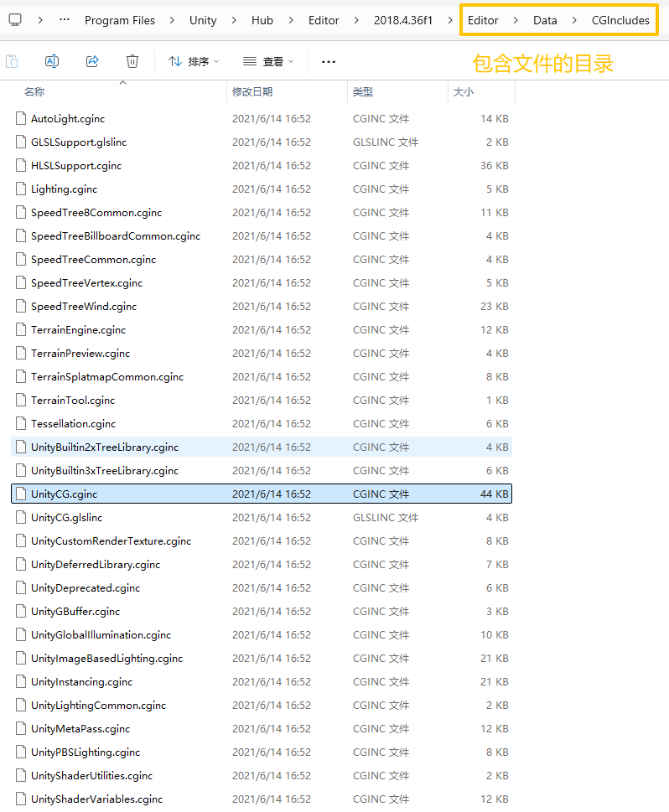Expand the chevron after Hub in breadcrumb
This screenshot has height=812, width=669.
click(x=291, y=20)
